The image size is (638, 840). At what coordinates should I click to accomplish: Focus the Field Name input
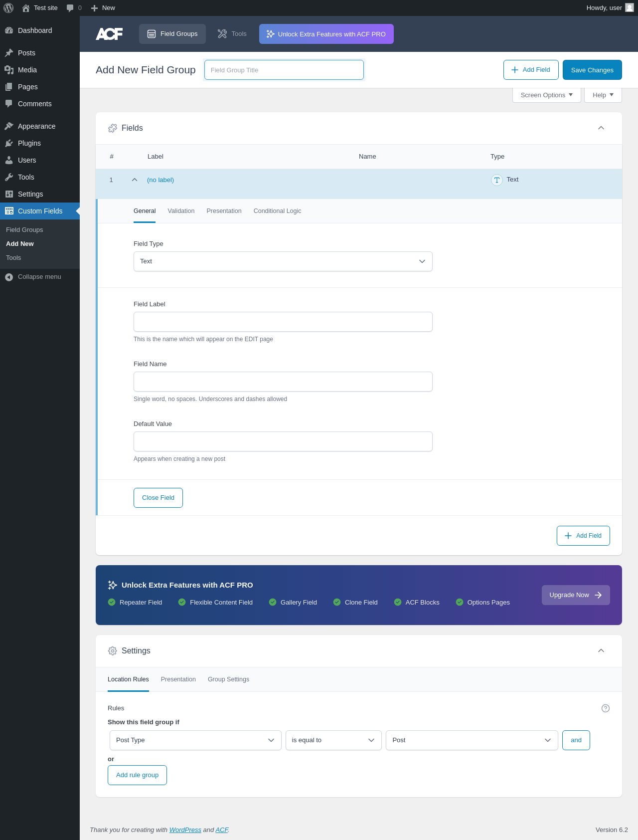point(283,382)
